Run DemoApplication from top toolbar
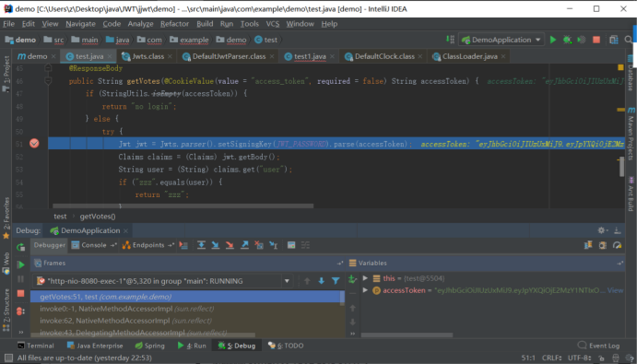Viewport: 637px width, 364px height. point(553,40)
